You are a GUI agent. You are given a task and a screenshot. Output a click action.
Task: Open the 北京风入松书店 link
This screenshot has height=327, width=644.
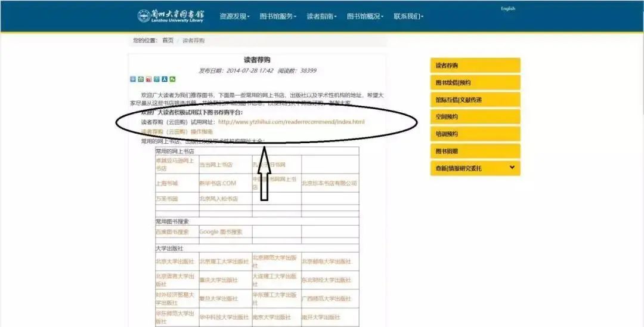click(x=218, y=199)
